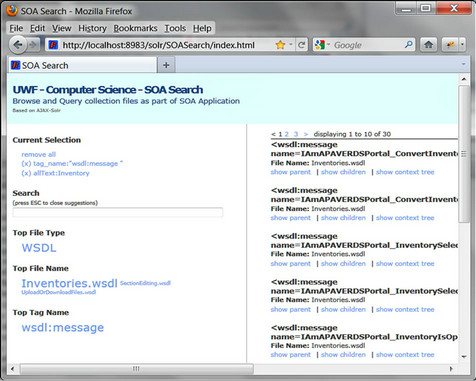This screenshot has width=476, height=381.
Task: Close the Firefox window
Action: click(x=453, y=8)
